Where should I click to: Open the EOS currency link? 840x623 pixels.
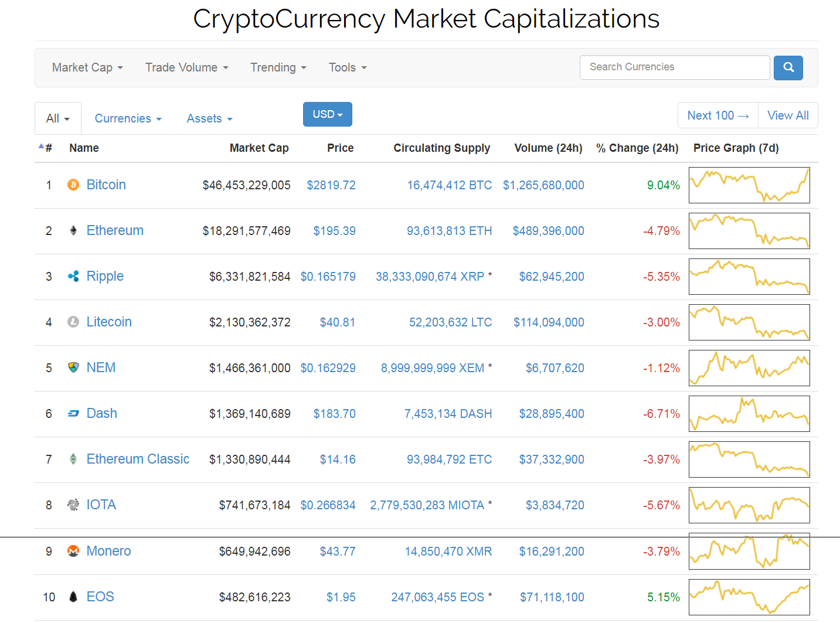click(x=100, y=597)
